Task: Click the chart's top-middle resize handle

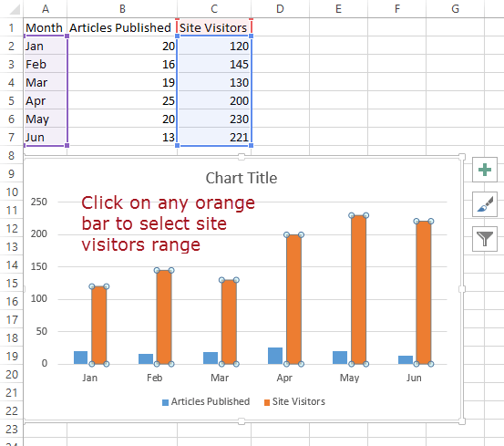Action: pyautogui.click(x=242, y=157)
